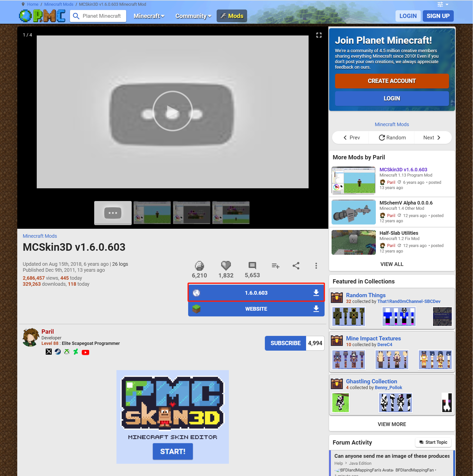
Task: Select the first gallery thumbnail
Action: coord(113,213)
